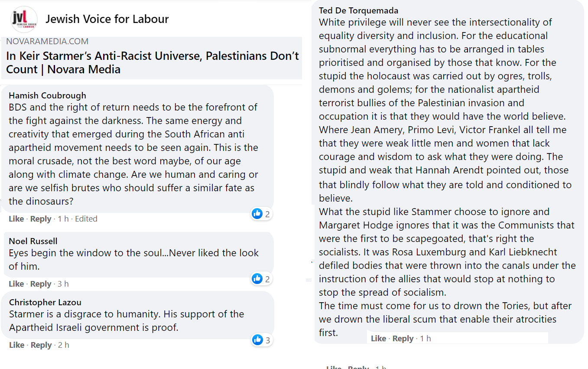Image resolution: width=588 pixels, height=369 pixels.
Task: Click thumbs-up reaction on Hamish Coubrough's comment
Action: click(x=257, y=214)
